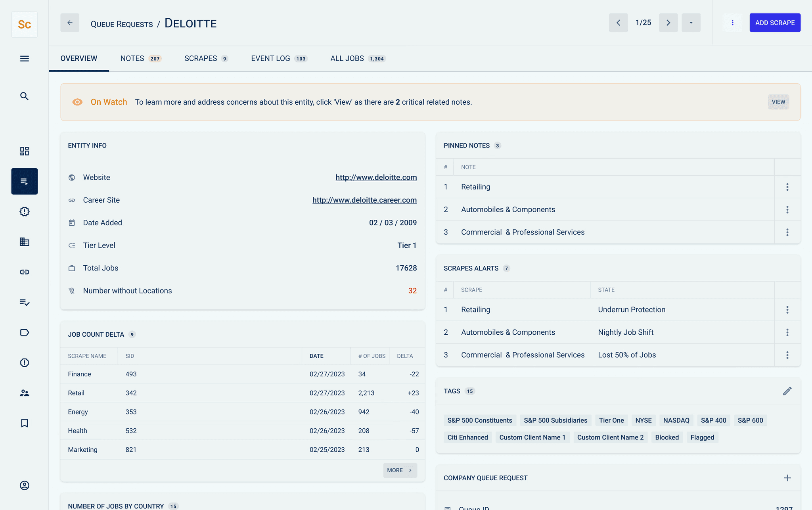
Task: Click the circled exclamation icon in the sidebar
Action: coord(25,362)
